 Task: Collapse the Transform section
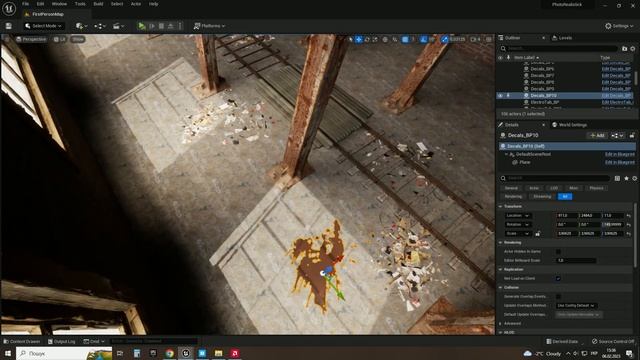[501, 207]
